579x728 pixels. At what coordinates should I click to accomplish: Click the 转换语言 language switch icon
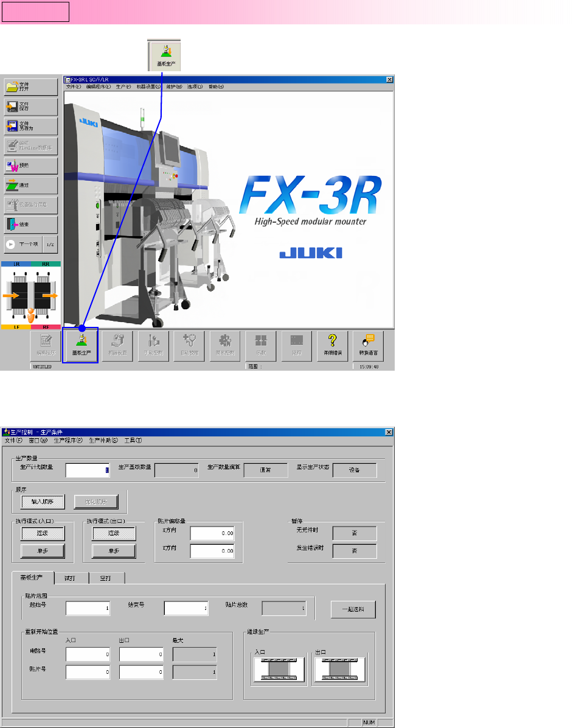pyautogui.click(x=368, y=346)
